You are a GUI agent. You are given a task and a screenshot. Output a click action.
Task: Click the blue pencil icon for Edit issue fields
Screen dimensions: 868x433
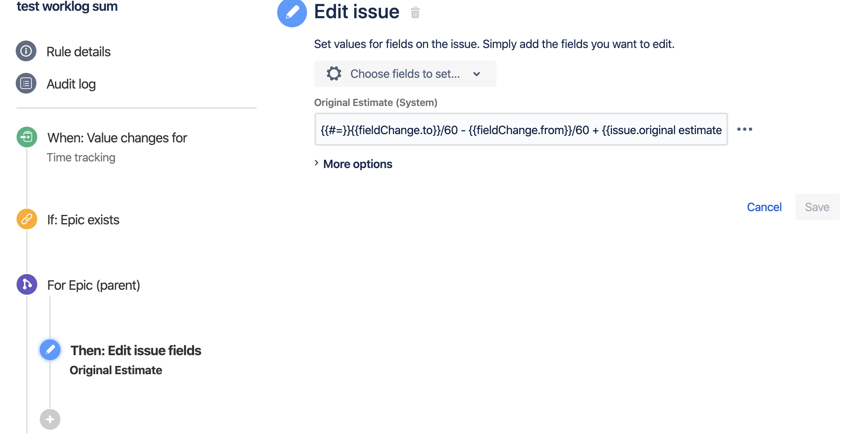tap(50, 350)
